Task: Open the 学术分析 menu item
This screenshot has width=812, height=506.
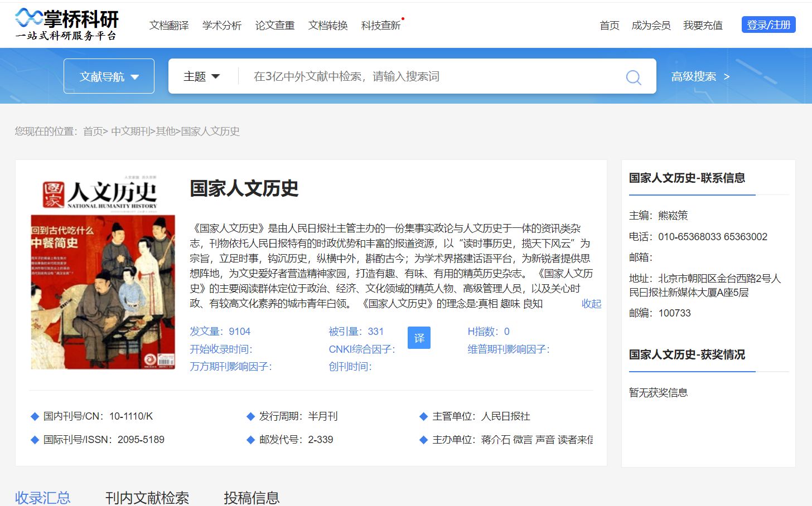Action: (x=221, y=26)
